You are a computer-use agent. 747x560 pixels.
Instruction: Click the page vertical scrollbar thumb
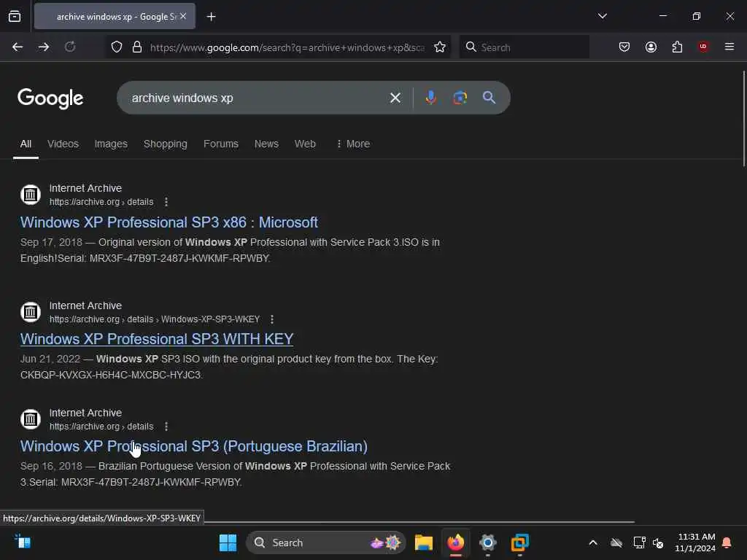pos(743,118)
